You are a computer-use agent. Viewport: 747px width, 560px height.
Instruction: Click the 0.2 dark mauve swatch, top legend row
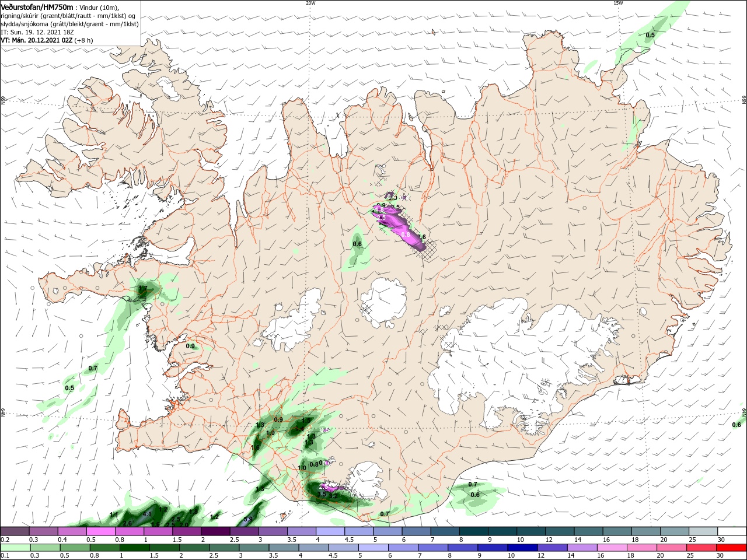click(x=15, y=531)
